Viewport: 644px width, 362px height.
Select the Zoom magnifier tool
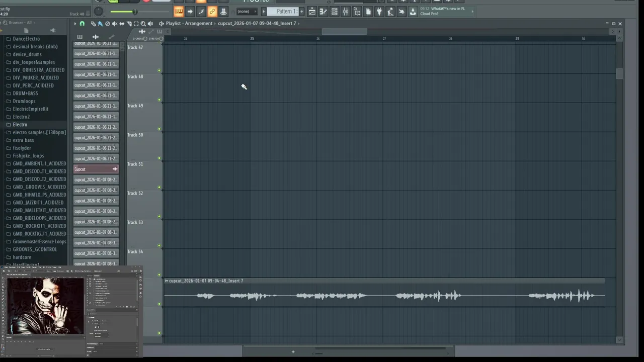[x=143, y=24]
